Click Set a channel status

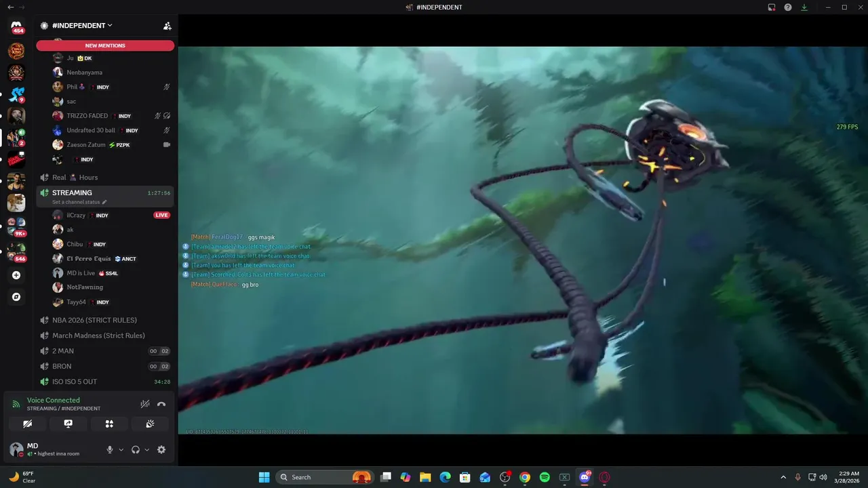pyautogui.click(x=79, y=202)
